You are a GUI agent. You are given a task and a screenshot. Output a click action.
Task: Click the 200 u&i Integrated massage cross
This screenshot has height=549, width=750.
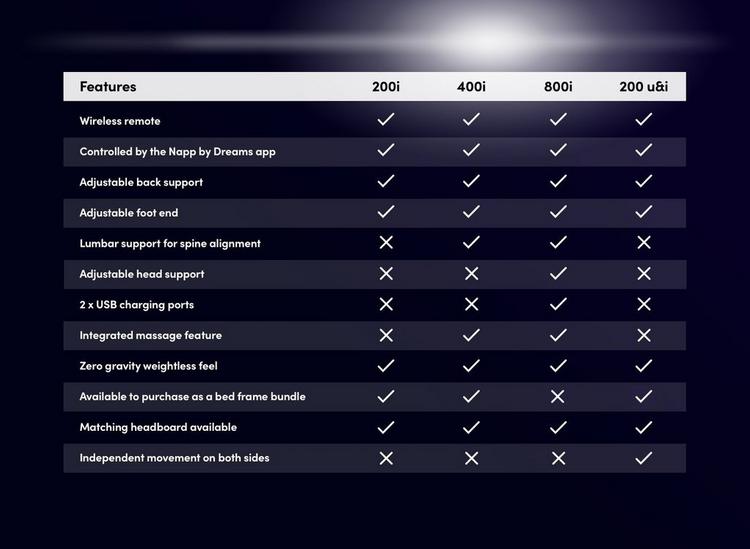pyautogui.click(x=644, y=335)
